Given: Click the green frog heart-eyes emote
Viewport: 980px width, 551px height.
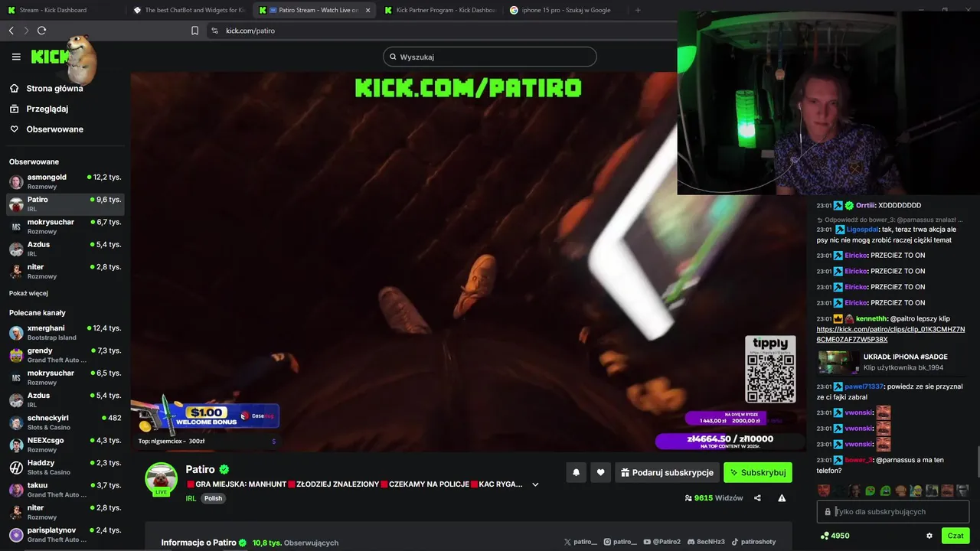Looking at the screenshot, I should (x=870, y=491).
